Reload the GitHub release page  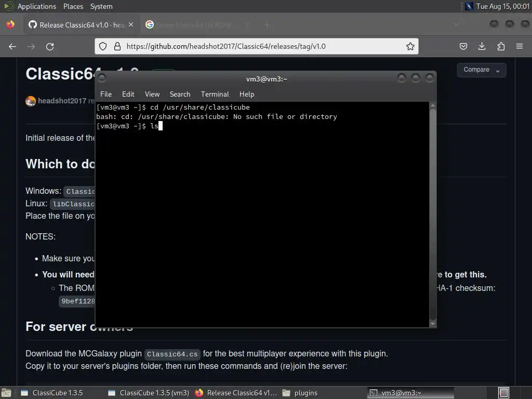point(50,46)
